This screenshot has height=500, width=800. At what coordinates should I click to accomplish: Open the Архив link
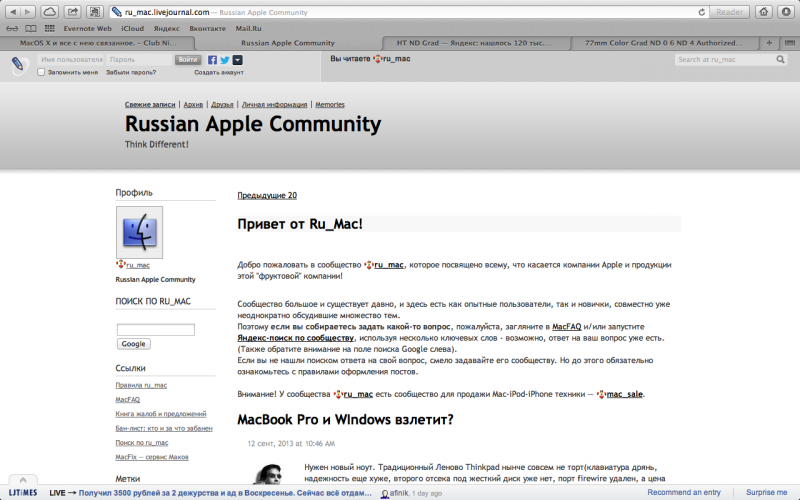click(x=193, y=105)
